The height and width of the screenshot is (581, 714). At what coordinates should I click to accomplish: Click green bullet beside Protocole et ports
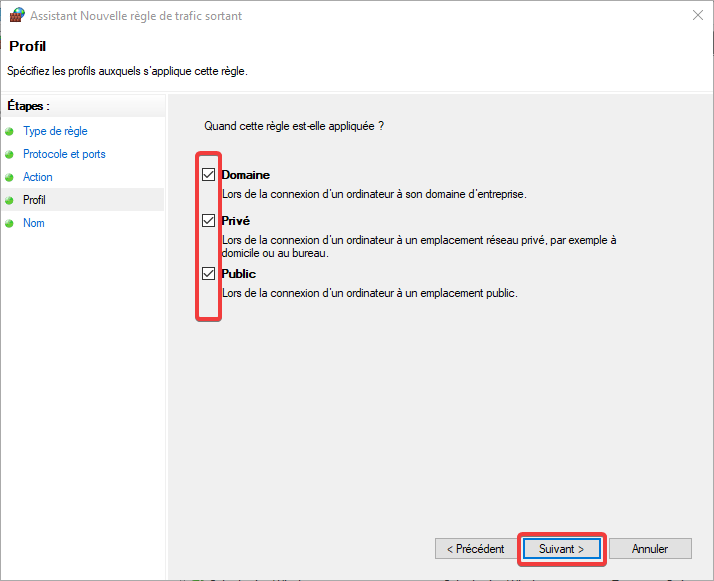coord(9,154)
